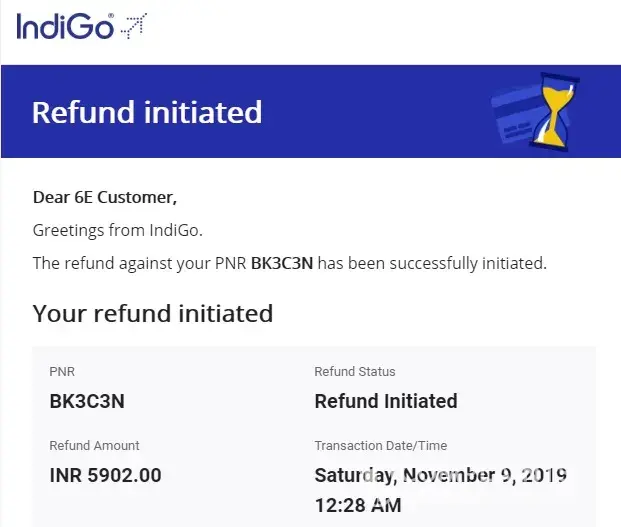Screen dimensions: 621x527
Task: Click the Transaction Date/Time label
Action: tap(381, 446)
